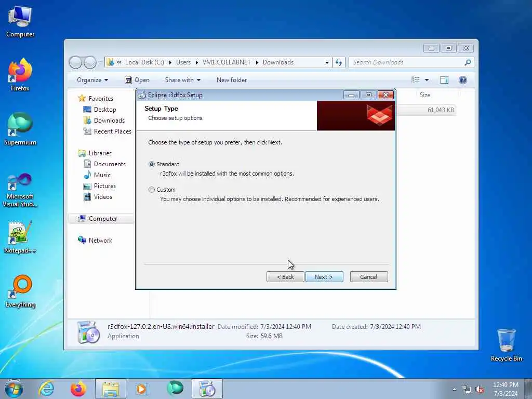Screen dimensions: 532x399
Task: Click the Computer desktop icon
Action: pyautogui.click(x=20, y=21)
